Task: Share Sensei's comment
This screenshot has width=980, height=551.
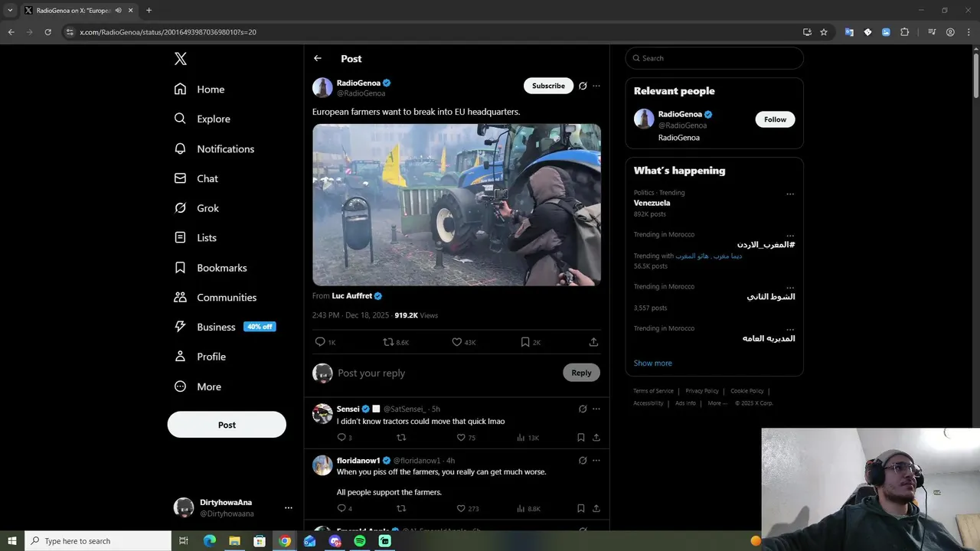Action: [x=596, y=437]
